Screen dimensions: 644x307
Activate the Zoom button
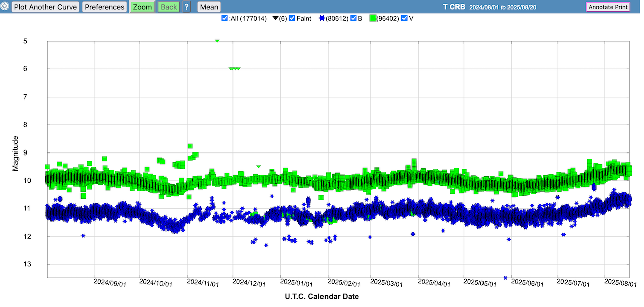click(142, 7)
